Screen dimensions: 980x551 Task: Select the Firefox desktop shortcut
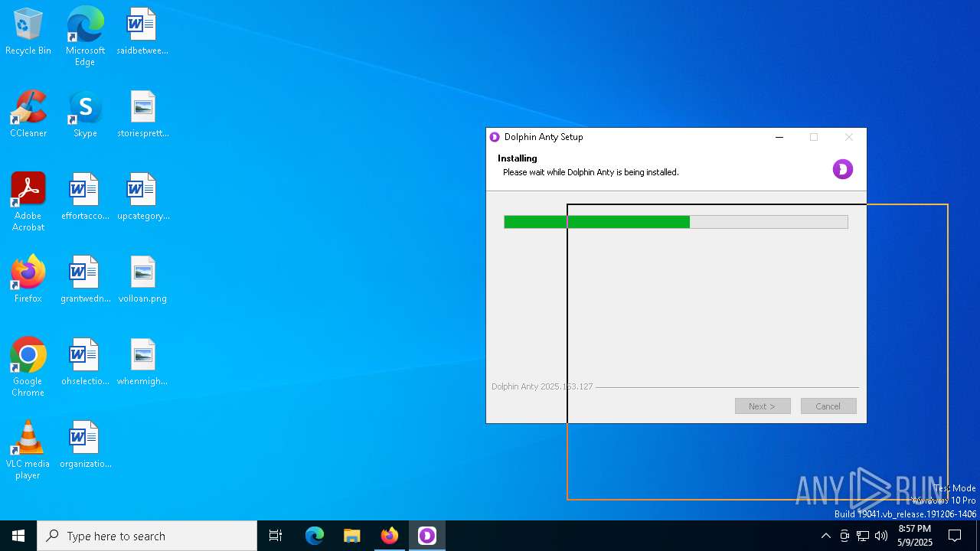(x=28, y=280)
